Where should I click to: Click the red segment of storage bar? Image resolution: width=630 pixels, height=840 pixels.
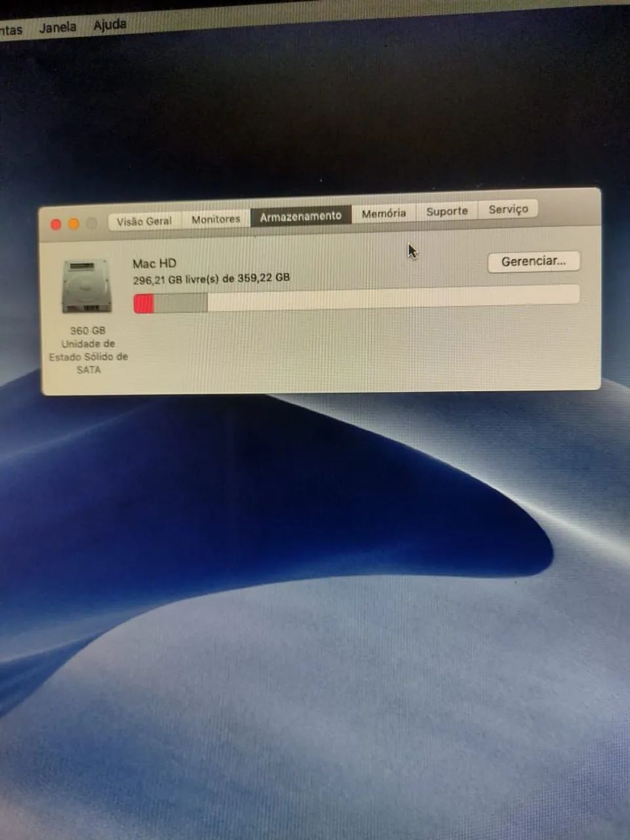[144, 304]
